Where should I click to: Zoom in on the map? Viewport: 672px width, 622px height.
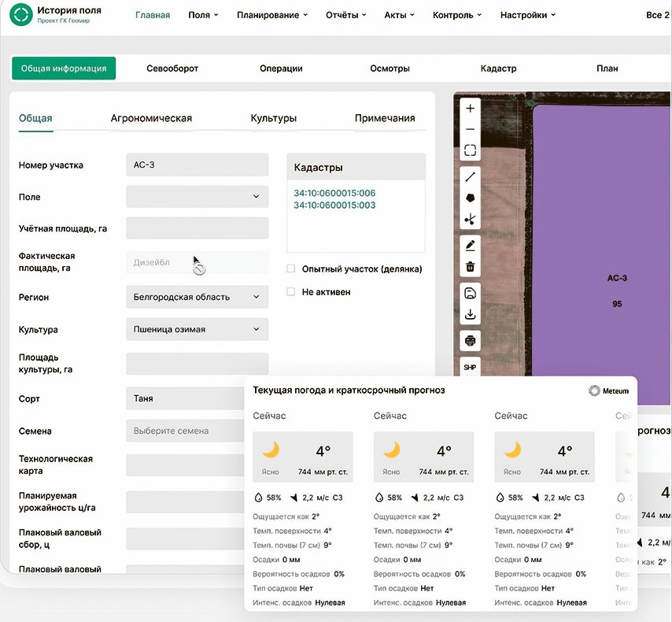(470, 108)
